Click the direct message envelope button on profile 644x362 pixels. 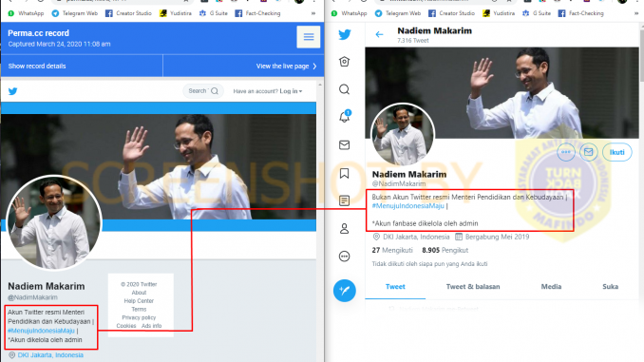[x=589, y=152]
